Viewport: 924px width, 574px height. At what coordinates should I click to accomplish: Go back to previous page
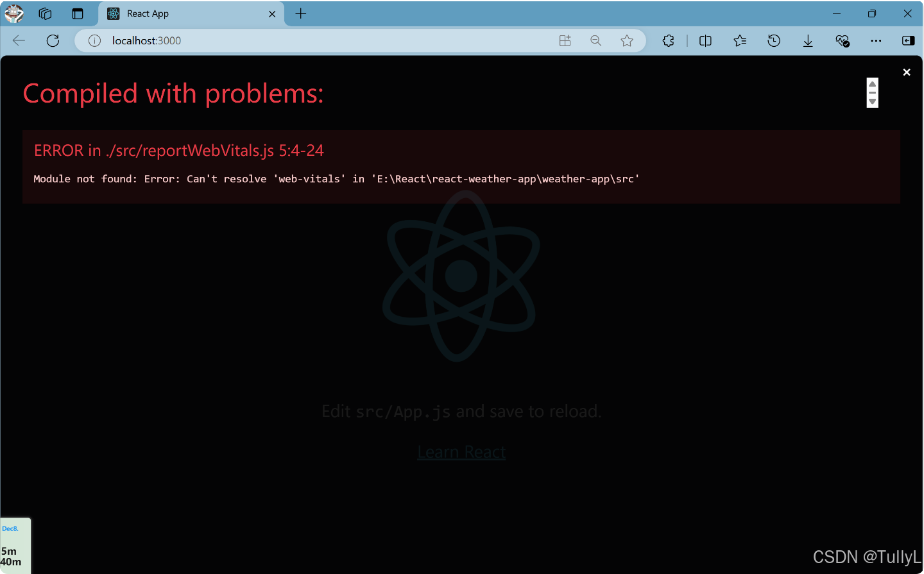[x=19, y=40]
